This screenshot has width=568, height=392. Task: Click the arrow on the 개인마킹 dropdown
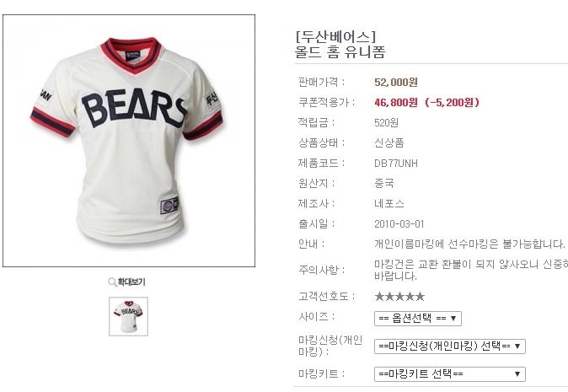point(517,346)
